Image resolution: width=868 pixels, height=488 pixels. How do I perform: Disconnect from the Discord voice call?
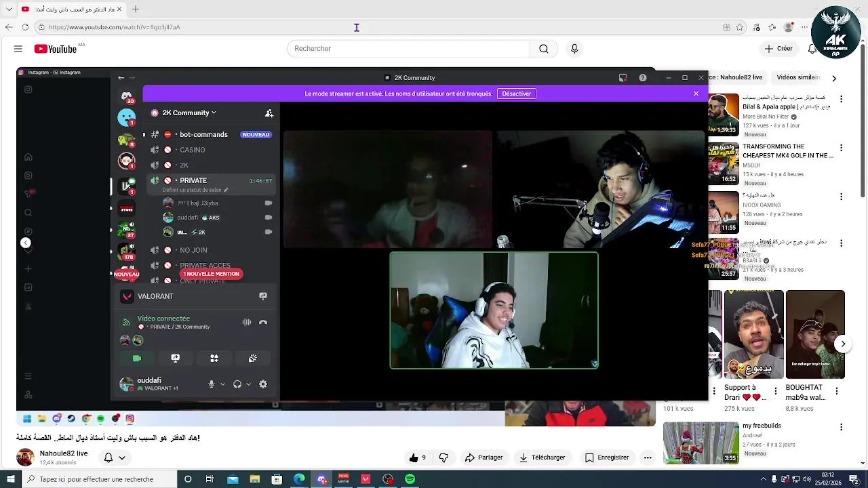[x=263, y=323]
